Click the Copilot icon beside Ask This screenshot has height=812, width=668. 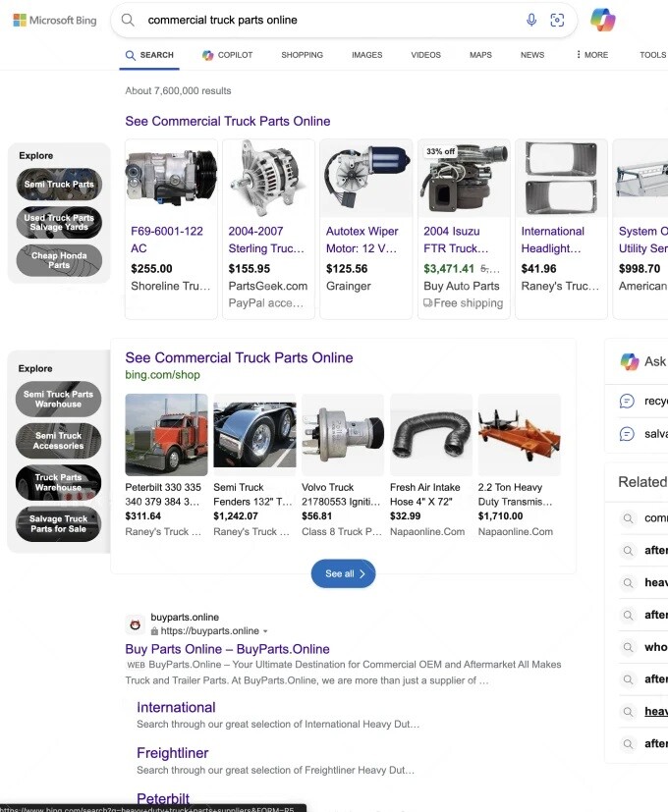coord(630,361)
